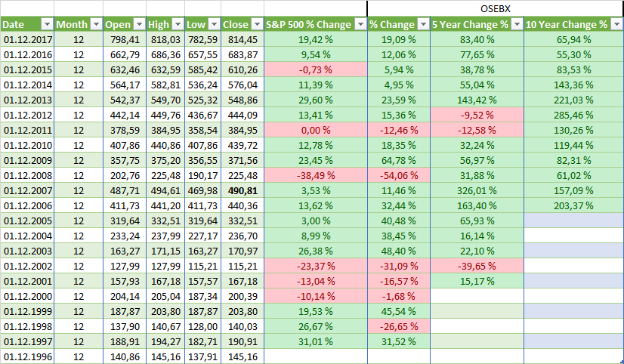Open the Date column filter dropdown

point(47,24)
